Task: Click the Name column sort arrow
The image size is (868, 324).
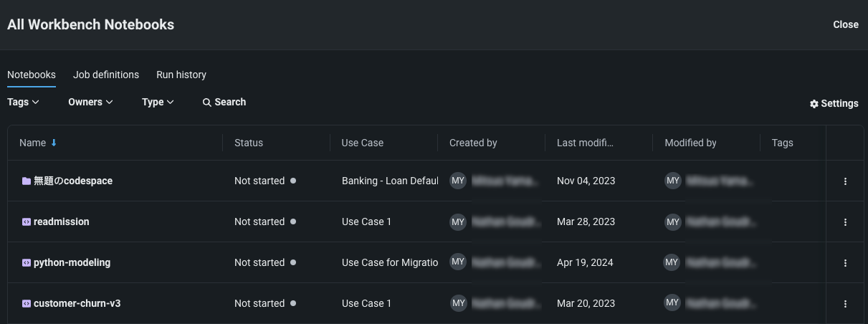Action: click(54, 143)
